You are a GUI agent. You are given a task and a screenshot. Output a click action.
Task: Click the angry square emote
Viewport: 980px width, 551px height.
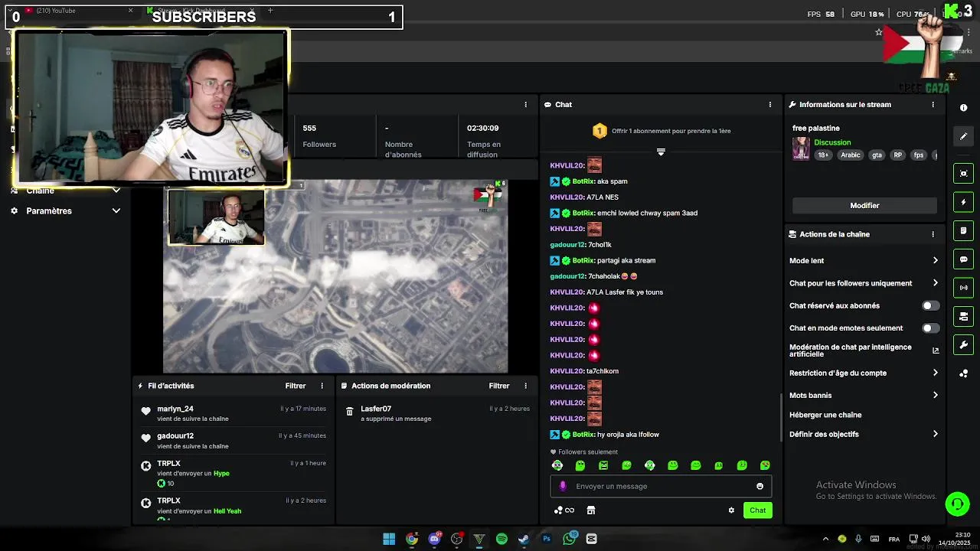tap(603, 465)
